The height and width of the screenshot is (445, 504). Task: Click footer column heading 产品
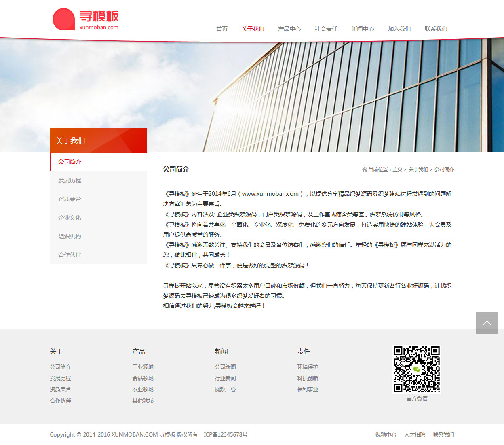point(139,352)
